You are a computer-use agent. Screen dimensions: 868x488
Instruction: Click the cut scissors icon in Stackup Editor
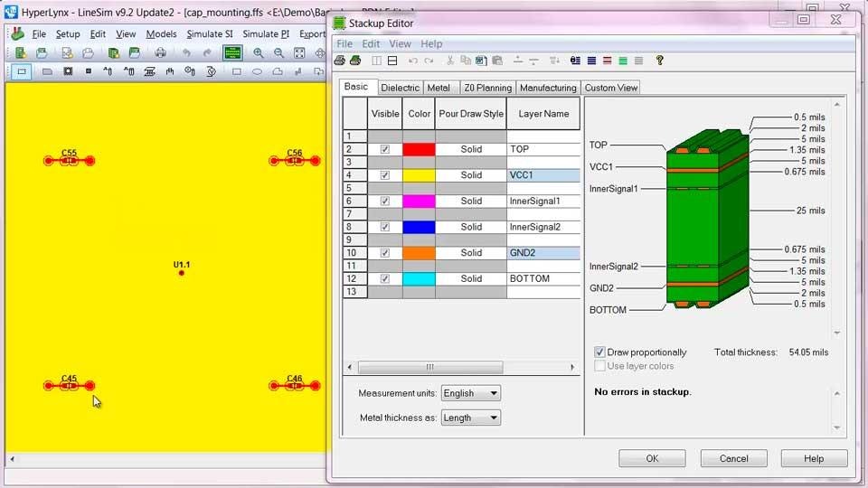click(452, 61)
